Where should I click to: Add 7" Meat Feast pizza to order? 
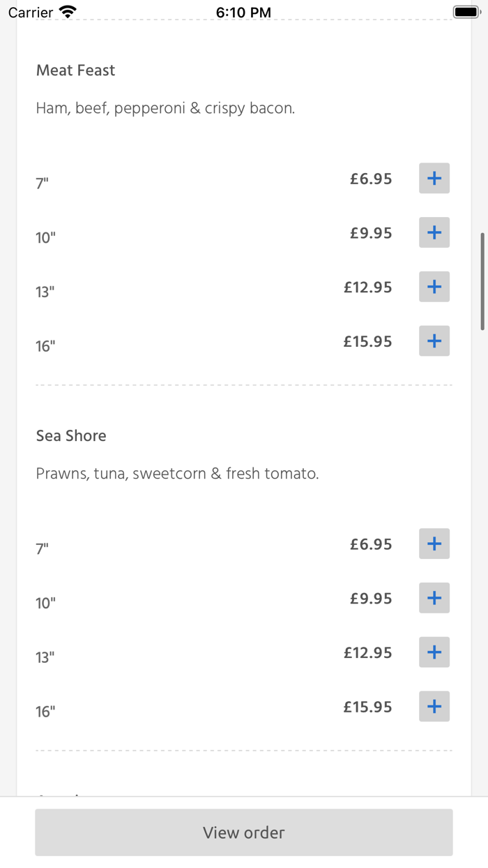(434, 179)
